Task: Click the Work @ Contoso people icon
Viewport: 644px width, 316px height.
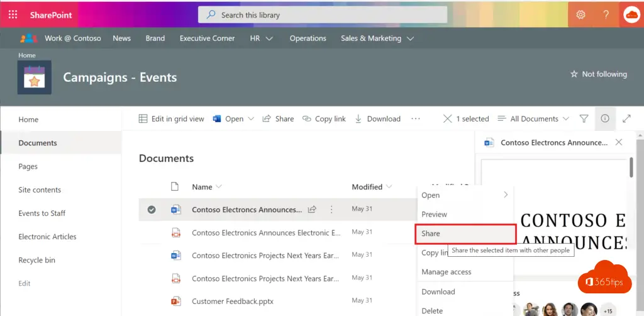Action: (x=29, y=38)
